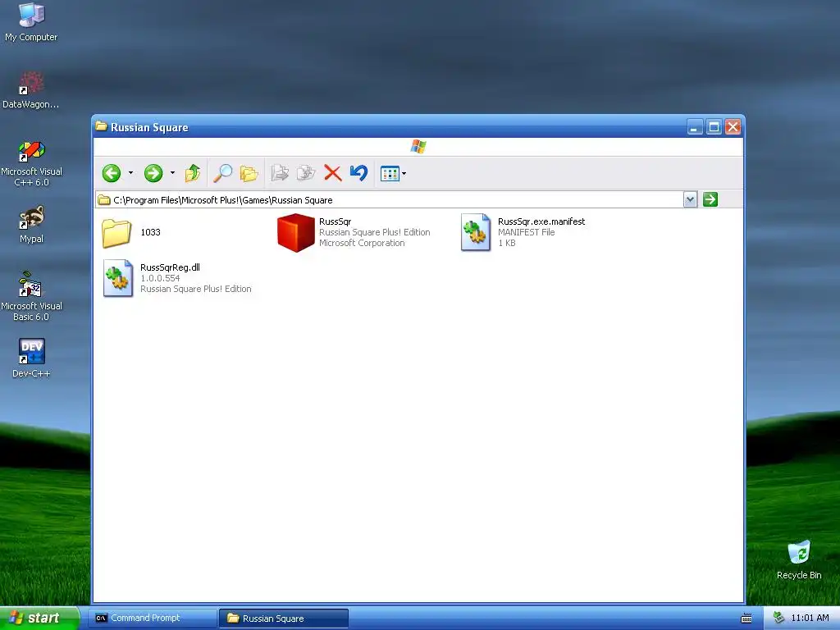840x630 pixels.
Task: Expand the address bar dropdown
Action: pyautogui.click(x=691, y=200)
